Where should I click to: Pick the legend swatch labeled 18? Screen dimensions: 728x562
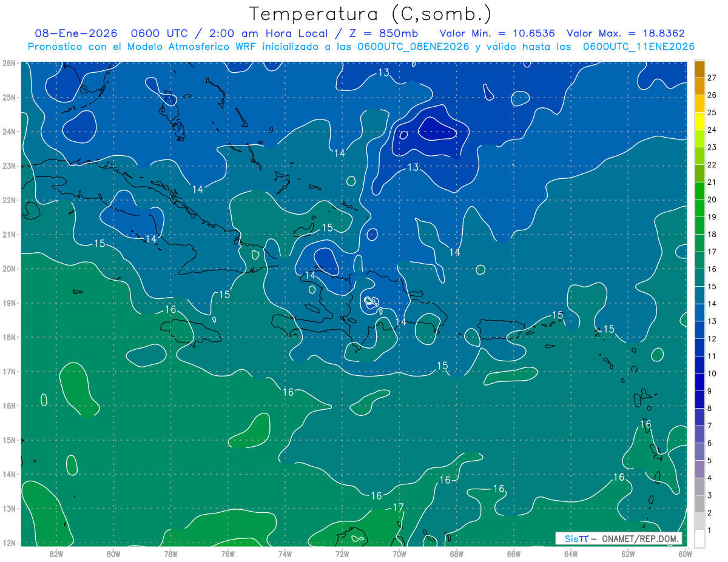(x=699, y=226)
